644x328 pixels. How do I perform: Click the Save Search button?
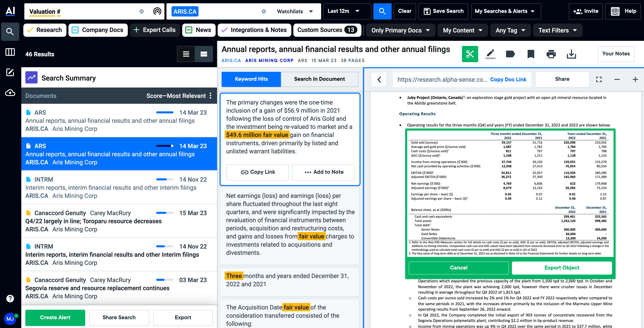coord(443,11)
